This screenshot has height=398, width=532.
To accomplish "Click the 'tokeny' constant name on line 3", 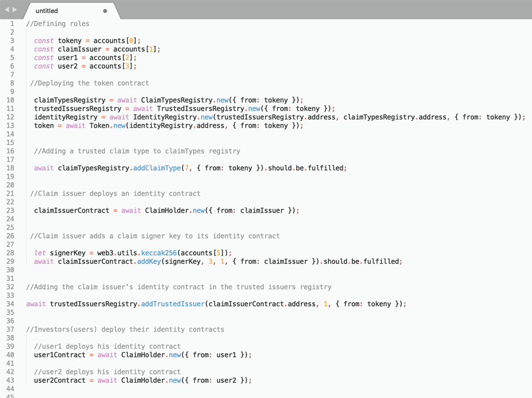I will tap(69, 41).
